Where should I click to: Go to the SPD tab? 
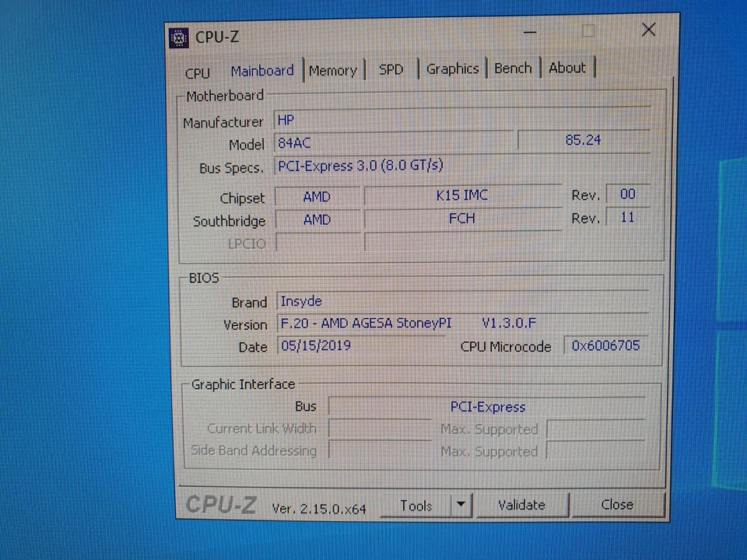[391, 69]
